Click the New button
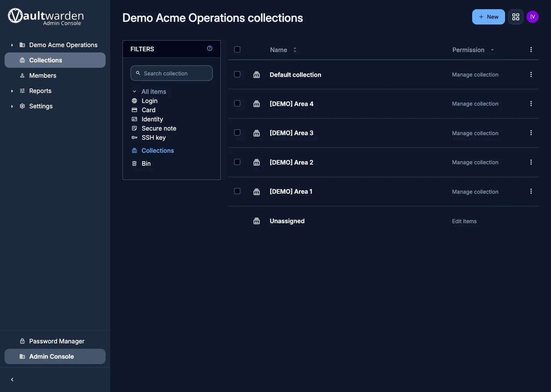The width and height of the screenshot is (551, 392). click(489, 17)
